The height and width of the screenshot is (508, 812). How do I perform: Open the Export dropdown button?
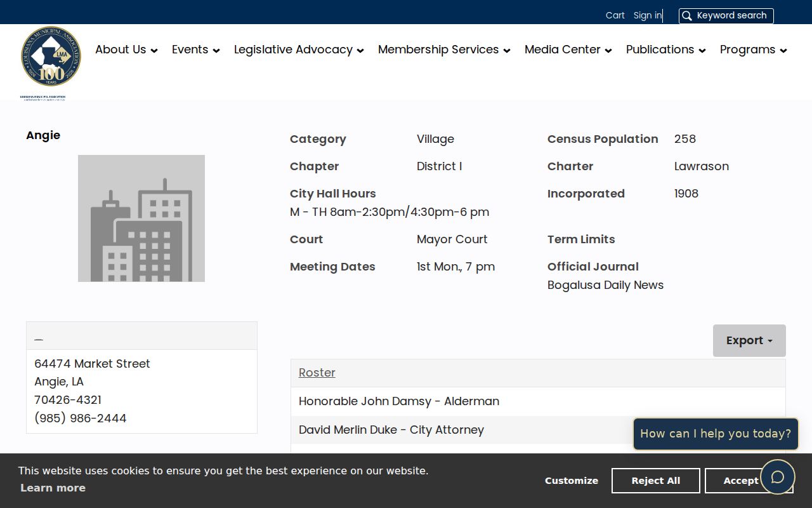(749, 340)
